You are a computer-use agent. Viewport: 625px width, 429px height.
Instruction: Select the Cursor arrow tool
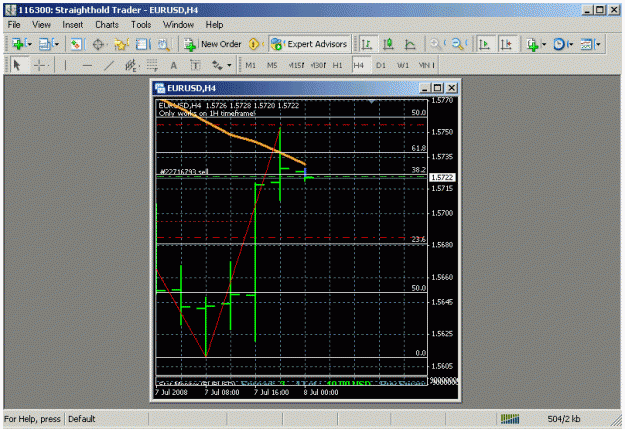coord(17,65)
